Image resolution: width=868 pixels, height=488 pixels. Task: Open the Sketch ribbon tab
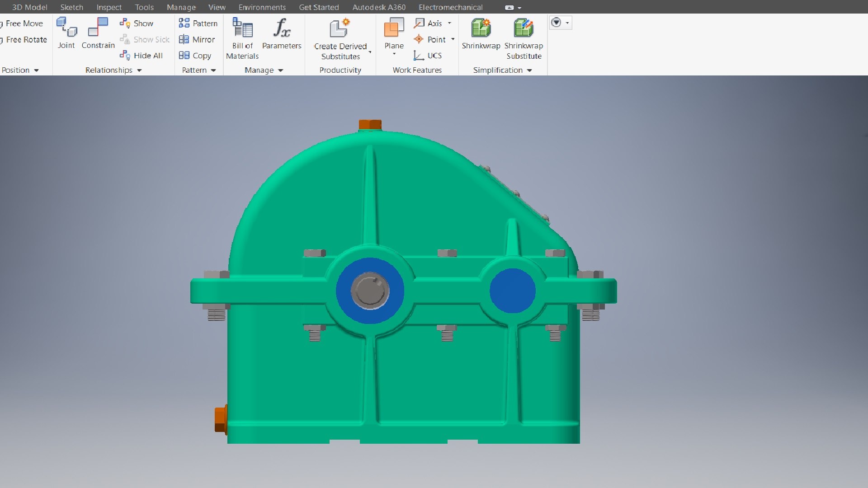coord(72,7)
